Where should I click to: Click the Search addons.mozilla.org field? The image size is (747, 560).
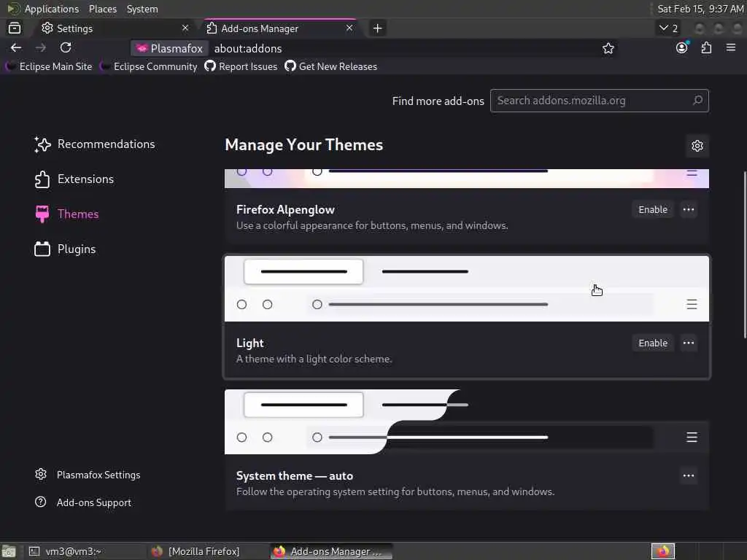click(600, 101)
